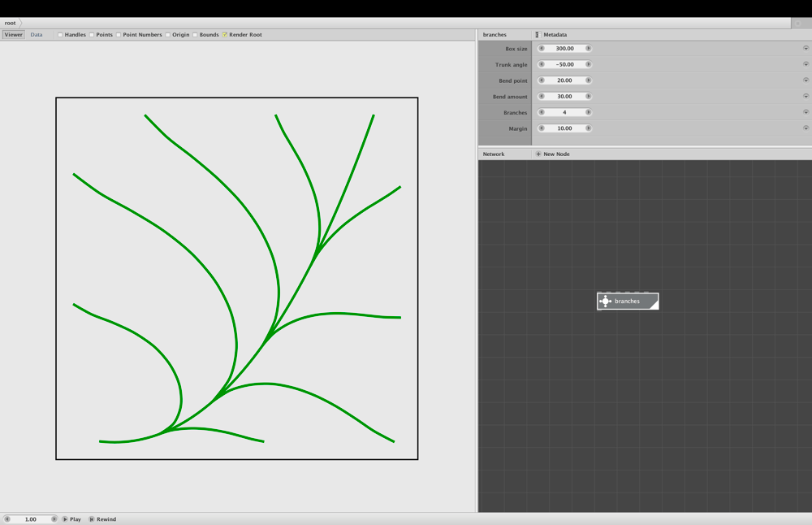Click the button at address bar's right end

pos(798,24)
